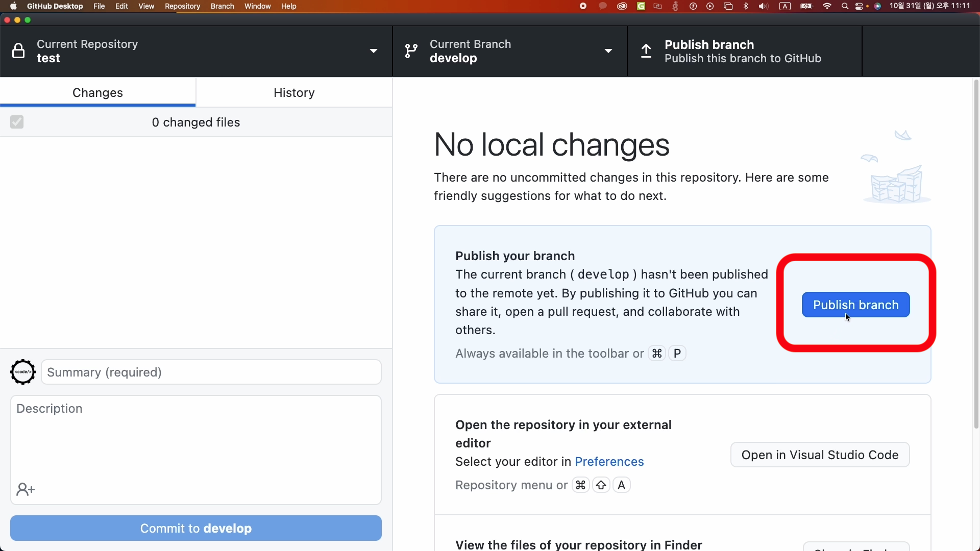Open the Preferences link
This screenshot has height=551, width=980.
tap(609, 462)
